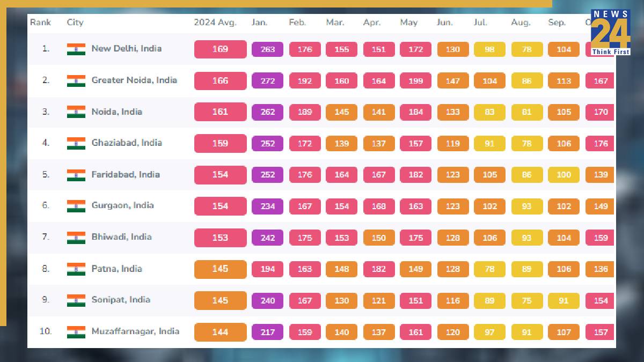Click New Delhi's 169 average AQI badge
The image size is (644, 362).
click(x=220, y=49)
